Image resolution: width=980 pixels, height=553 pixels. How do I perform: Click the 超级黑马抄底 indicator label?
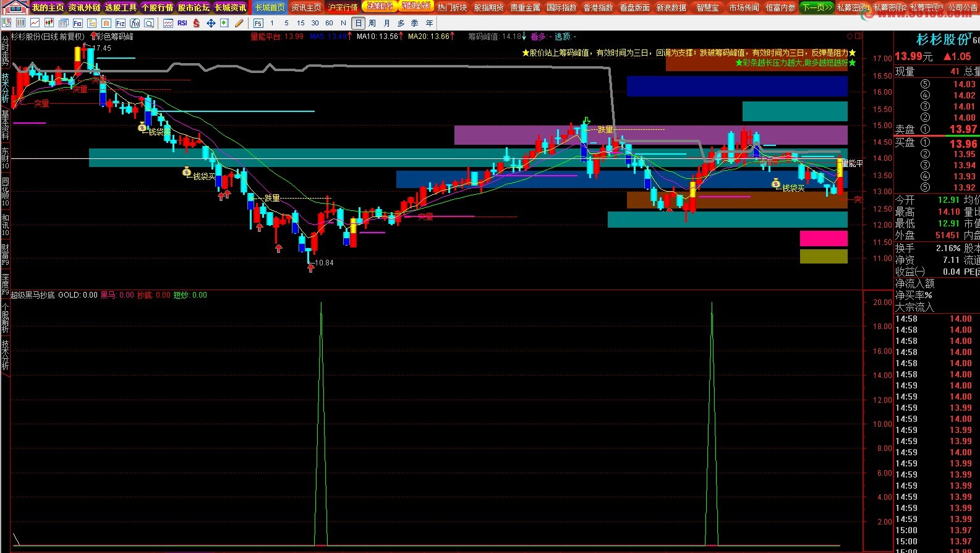33,295
